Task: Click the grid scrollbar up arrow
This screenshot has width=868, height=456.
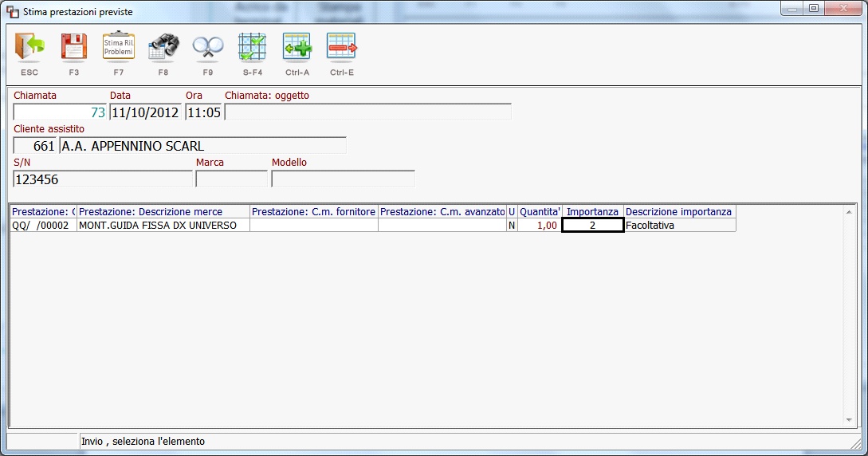Action: 849,212
